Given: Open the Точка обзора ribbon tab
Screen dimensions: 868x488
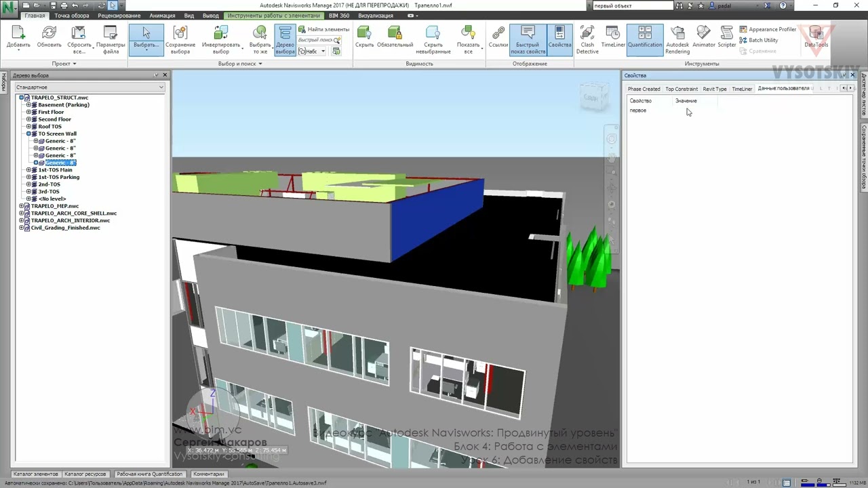Looking at the screenshot, I should pyautogui.click(x=72, y=16).
